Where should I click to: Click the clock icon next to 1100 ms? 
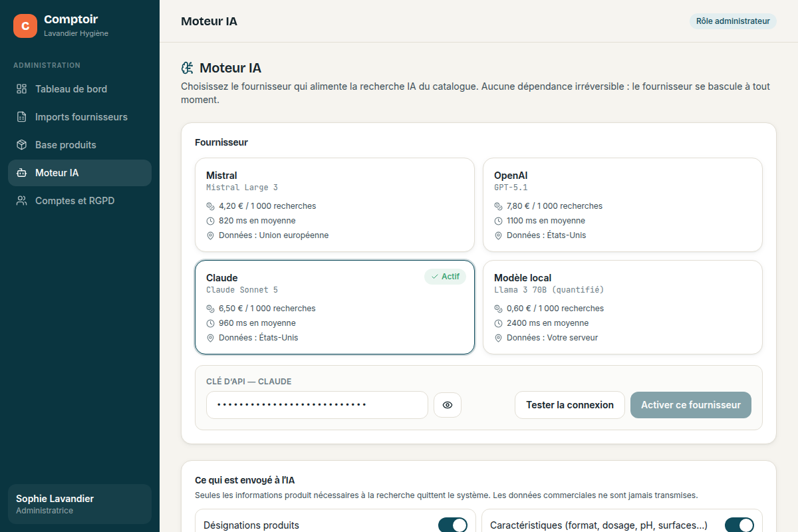499,221
